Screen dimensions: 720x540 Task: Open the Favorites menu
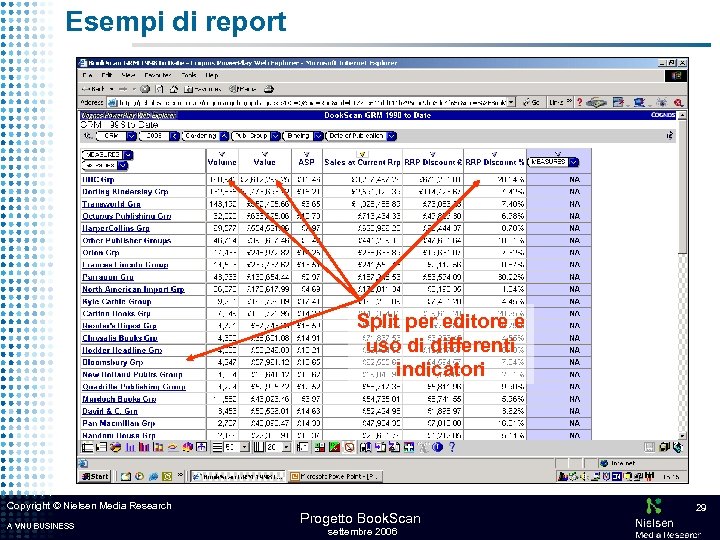[158, 75]
